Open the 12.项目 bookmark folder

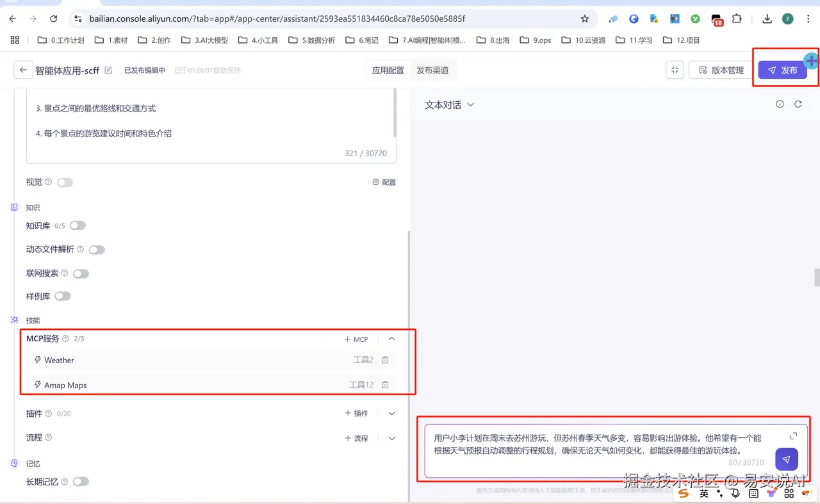(682, 40)
